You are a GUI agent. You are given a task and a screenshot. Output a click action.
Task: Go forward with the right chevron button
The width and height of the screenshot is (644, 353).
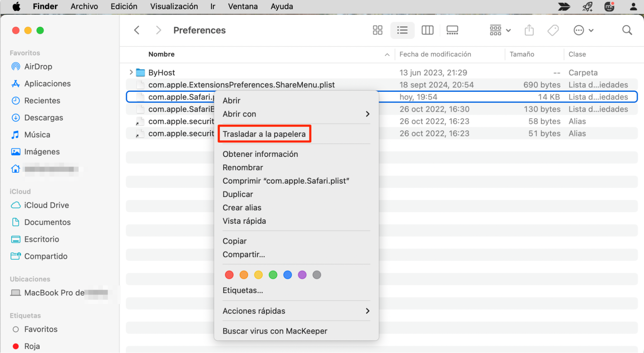(x=158, y=30)
